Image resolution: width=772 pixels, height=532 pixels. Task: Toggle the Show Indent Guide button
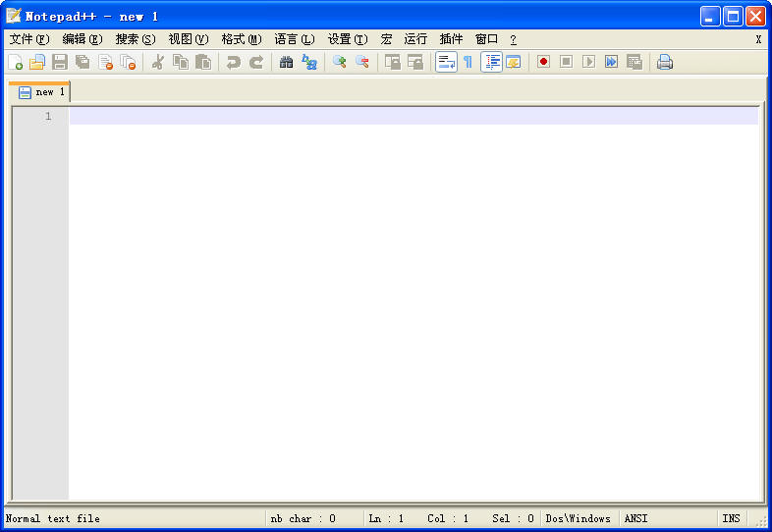pos(491,62)
